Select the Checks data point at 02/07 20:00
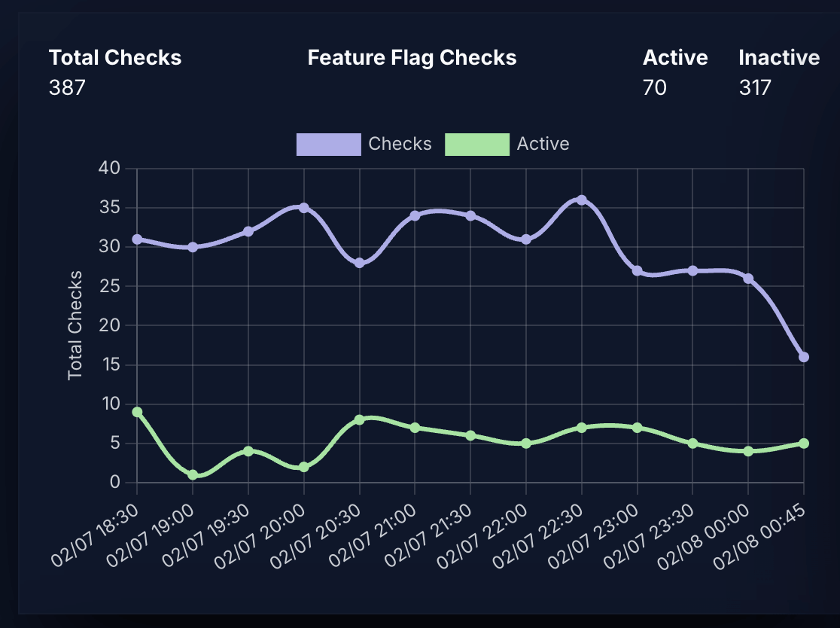840x628 pixels. 303,206
